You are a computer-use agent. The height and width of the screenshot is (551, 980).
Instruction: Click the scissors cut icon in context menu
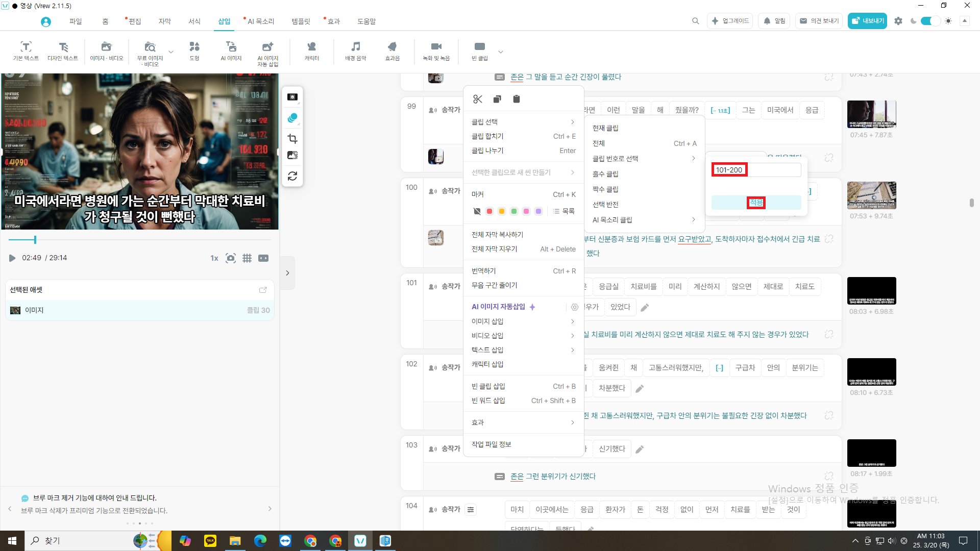pyautogui.click(x=478, y=99)
